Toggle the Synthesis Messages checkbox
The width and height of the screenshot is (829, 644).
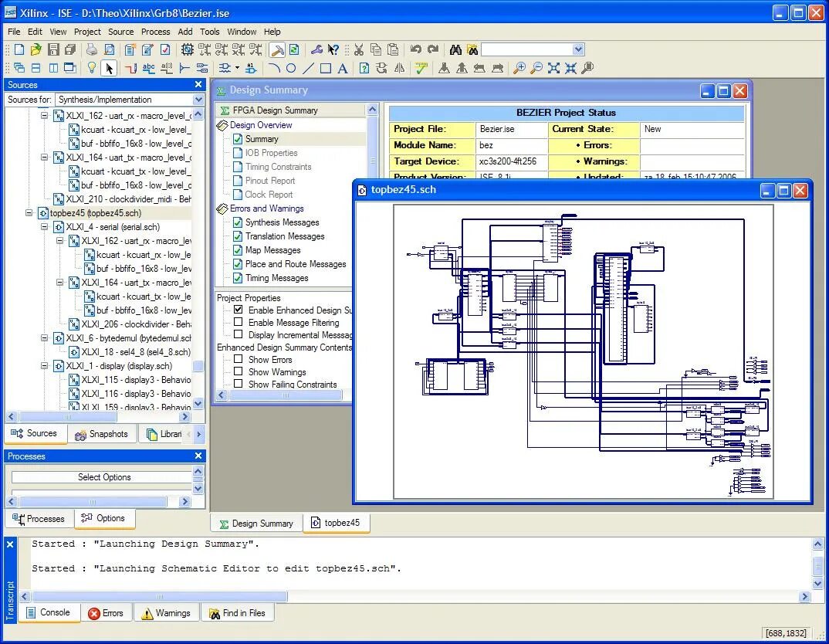(x=238, y=222)
